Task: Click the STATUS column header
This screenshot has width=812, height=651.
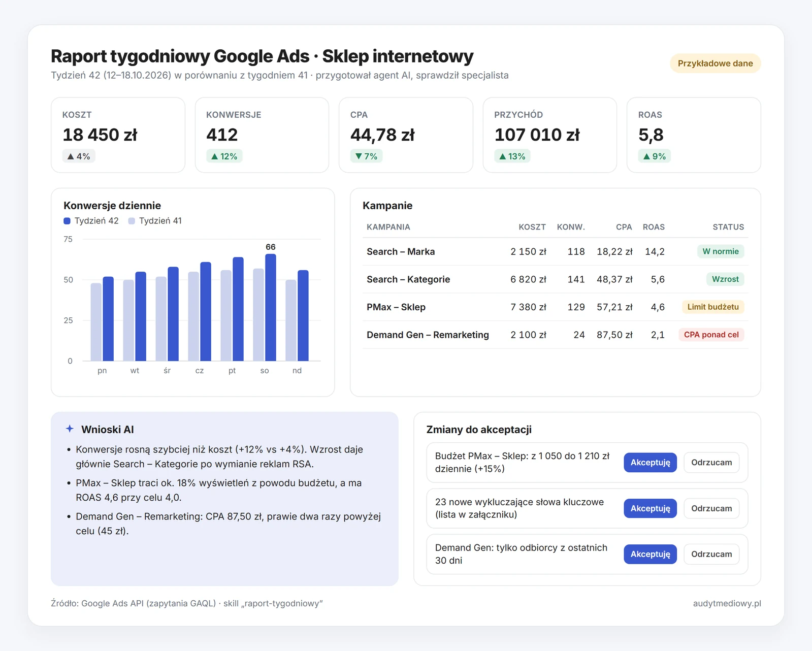Action: [728, 227]
